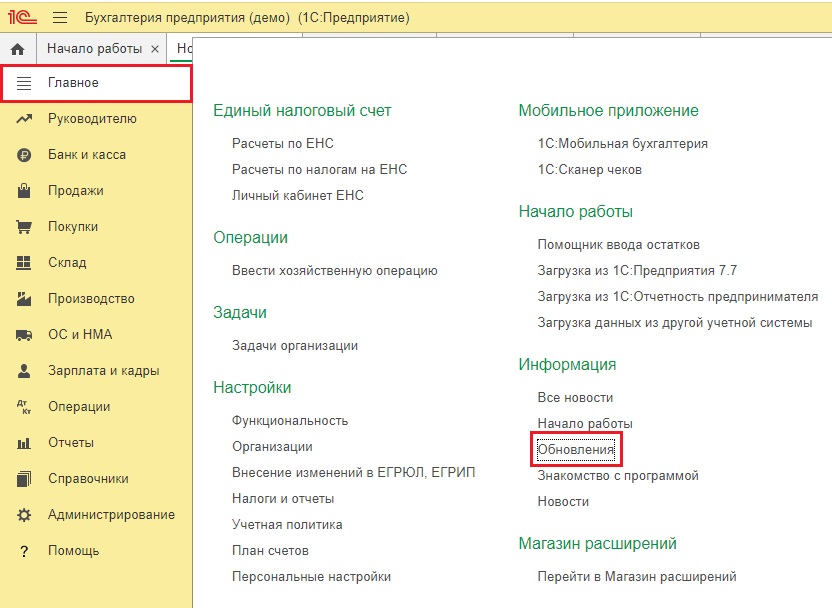Open Расчеты по ЕНС
This screenshot has height=608, width=832.
click(283, 144)
